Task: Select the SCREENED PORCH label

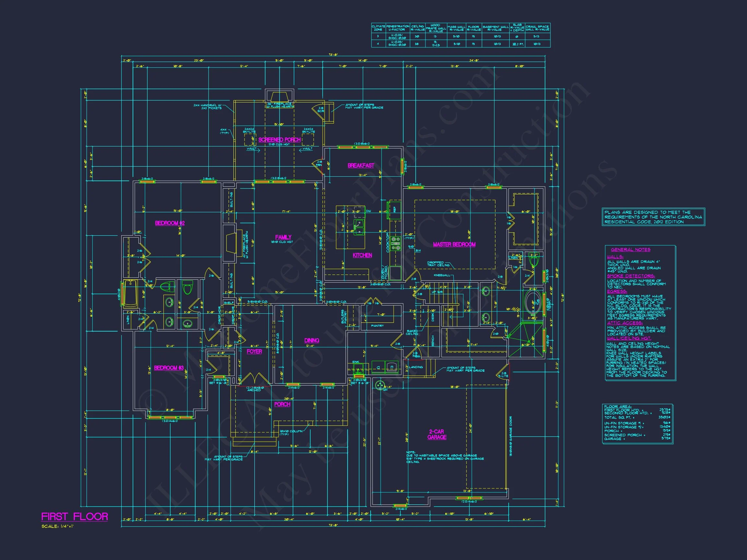Action: tap(279, 140)
